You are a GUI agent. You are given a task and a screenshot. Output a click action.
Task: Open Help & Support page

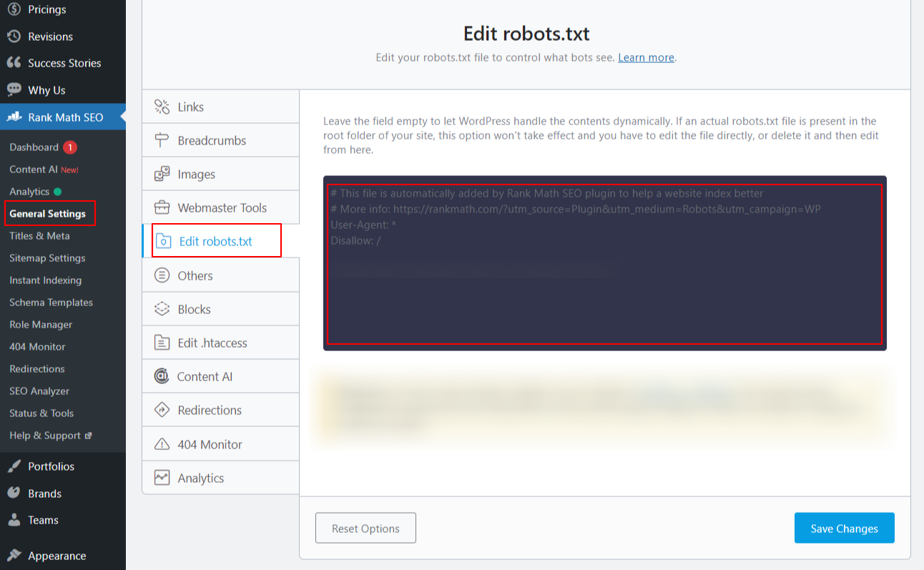click(45, 436)
